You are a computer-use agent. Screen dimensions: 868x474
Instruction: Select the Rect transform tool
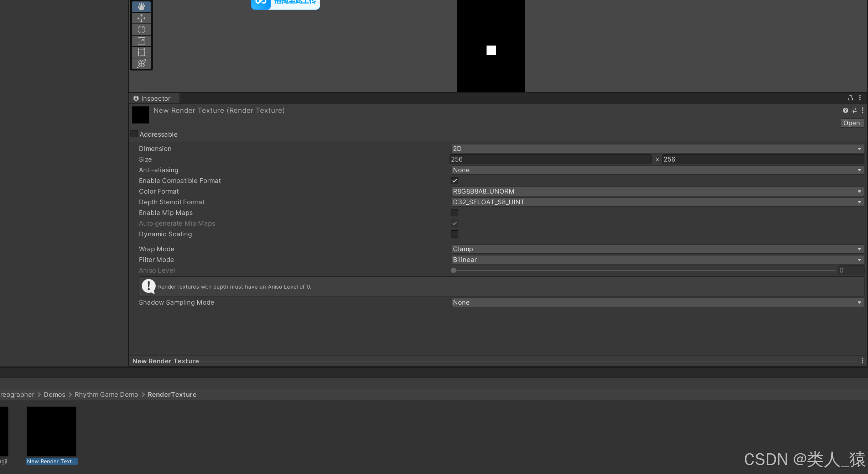pos(141,52)
